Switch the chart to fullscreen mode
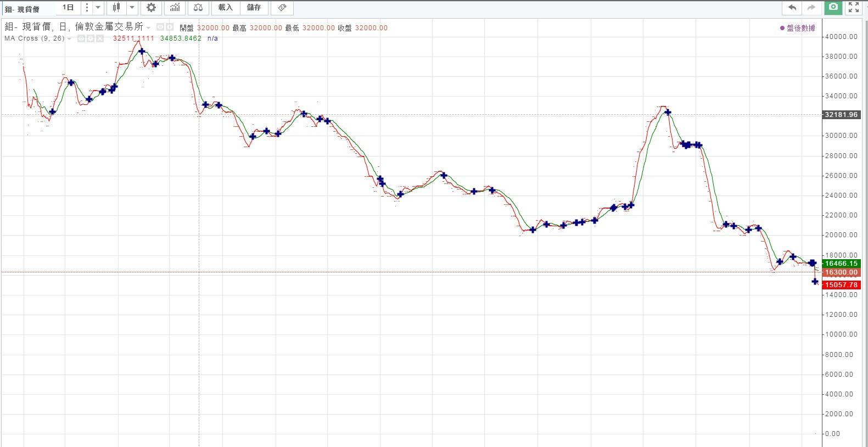 [x=854, y=7]
